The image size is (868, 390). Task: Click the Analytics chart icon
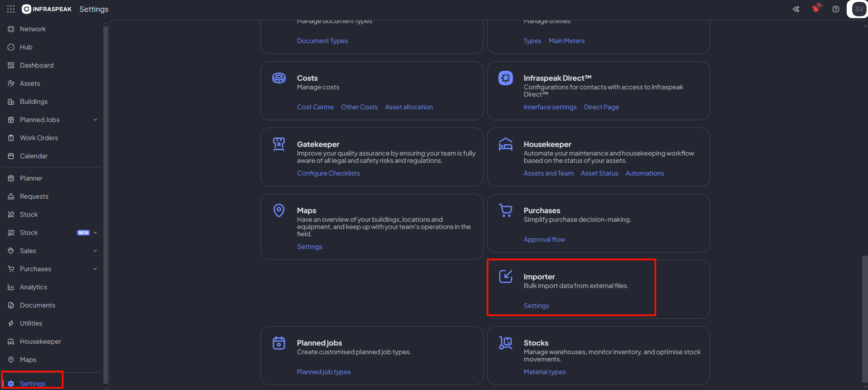[11, 287]
